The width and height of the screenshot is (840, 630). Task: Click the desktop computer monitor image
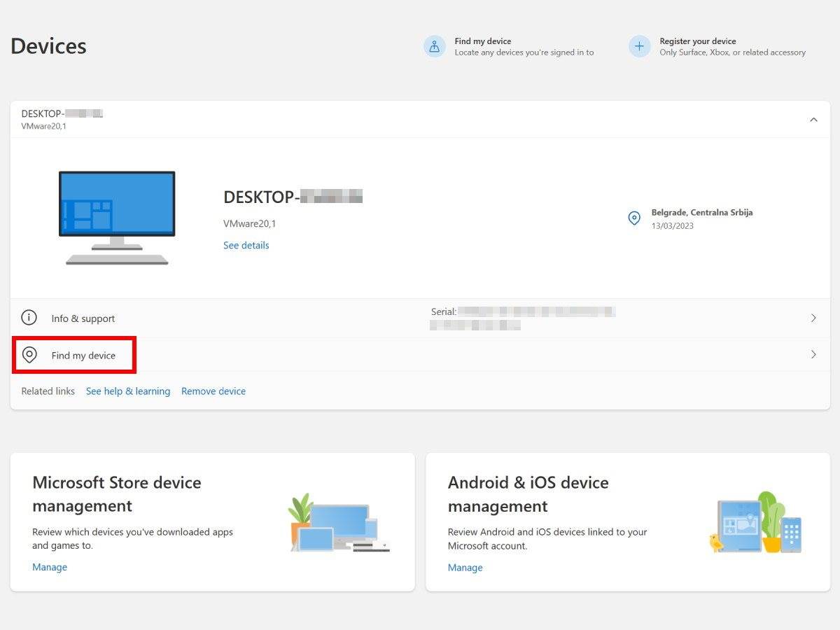coord(117,218)
